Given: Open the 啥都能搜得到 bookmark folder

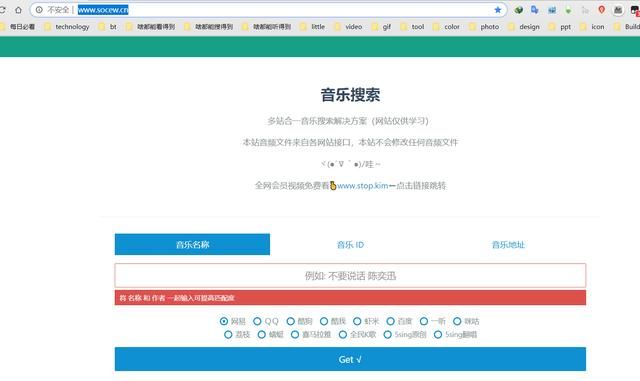Looking at the screenshot, I should (x=209, y=27).
